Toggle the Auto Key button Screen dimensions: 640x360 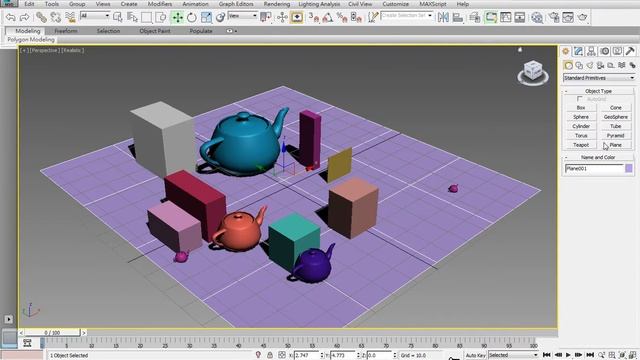476,356
